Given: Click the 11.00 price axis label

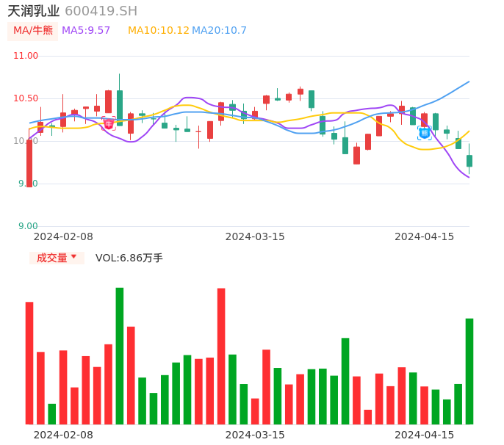Looking at the screenshot, I should pos(26,56).
